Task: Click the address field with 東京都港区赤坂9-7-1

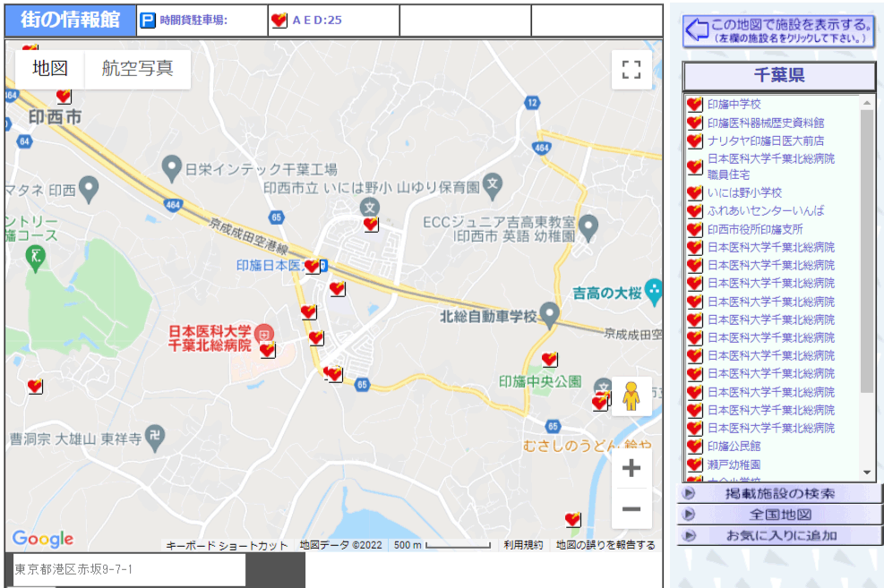Action: click(129, 569)
